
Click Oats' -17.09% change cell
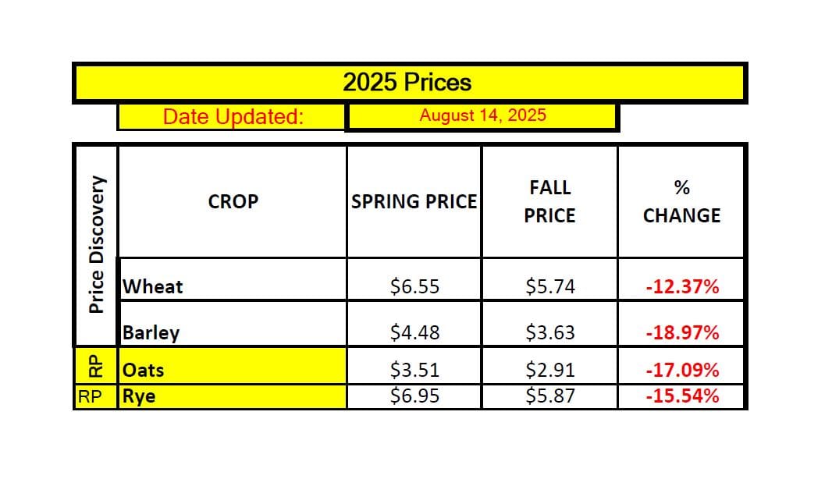(681, 368)
